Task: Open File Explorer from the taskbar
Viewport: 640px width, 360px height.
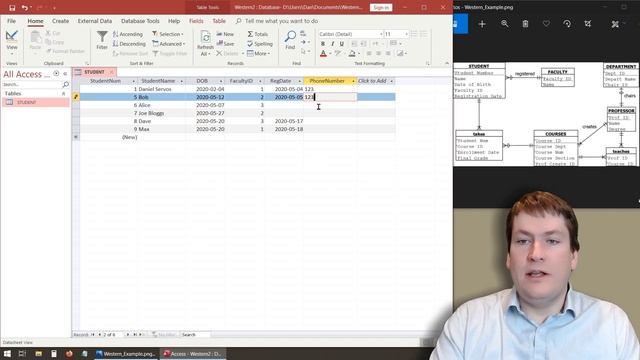Action: click(38, 353)
